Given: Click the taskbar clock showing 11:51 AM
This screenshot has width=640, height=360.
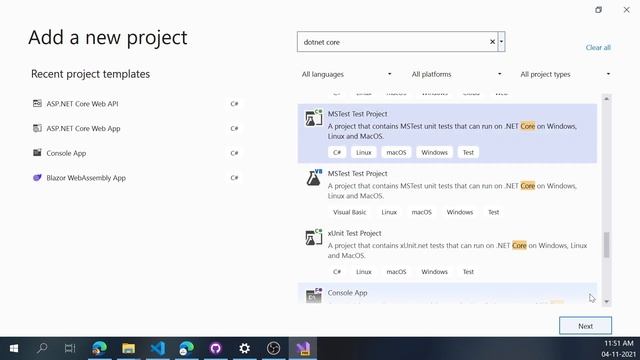Looking at the screenshot, I should pos(619,343).
